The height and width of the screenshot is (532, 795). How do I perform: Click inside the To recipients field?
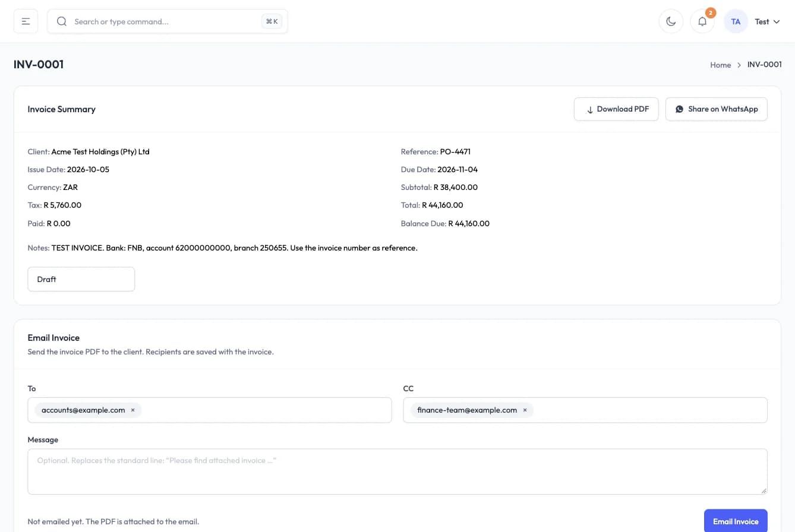pos(210,410)
